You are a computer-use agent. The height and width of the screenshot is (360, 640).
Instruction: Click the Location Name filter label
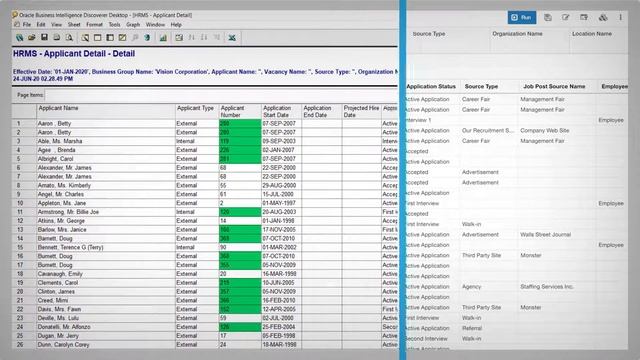click(591, 34)
